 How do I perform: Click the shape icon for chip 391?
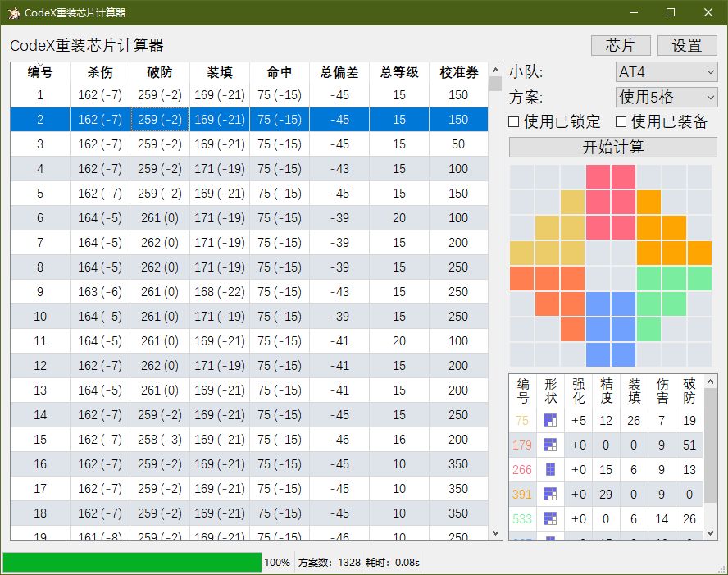[550, 494]
